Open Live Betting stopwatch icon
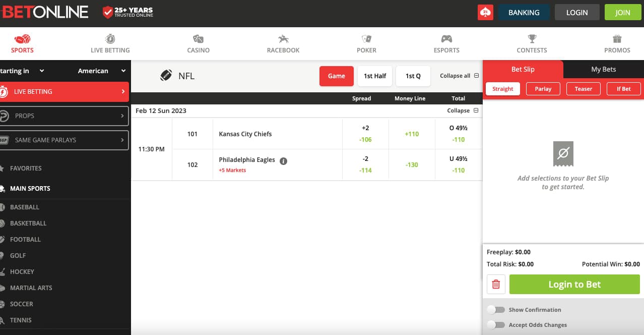The height and width of the screenshot is (335, 644). pos(110,39)
